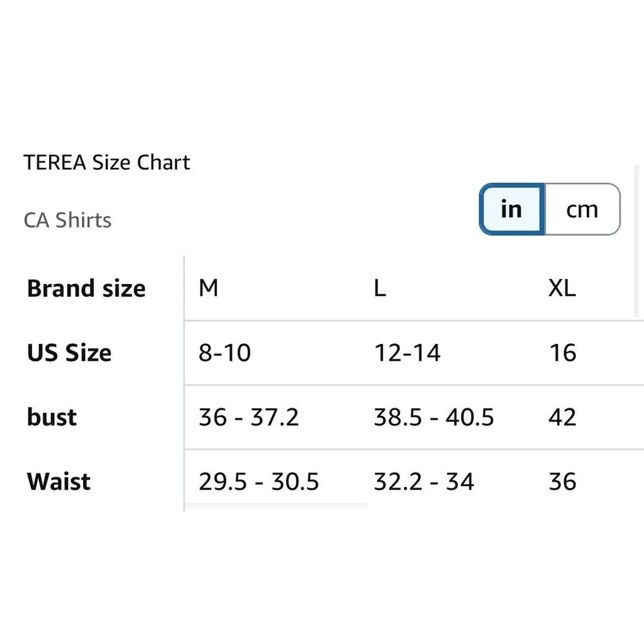Viewport: 644px width, 644px height.
Task: Switch the size chart units to cm
Action: pyautogui.click(x=582, y=209)
